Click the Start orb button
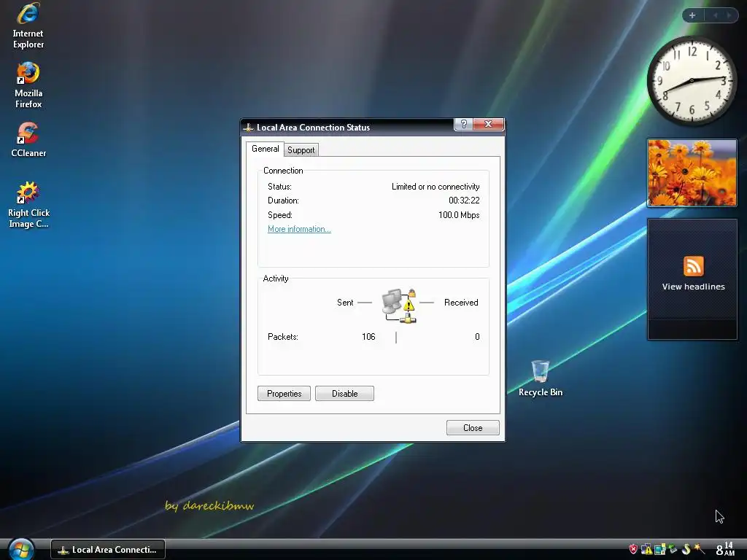The image size is (747, 560). click(x=21, y=550)
